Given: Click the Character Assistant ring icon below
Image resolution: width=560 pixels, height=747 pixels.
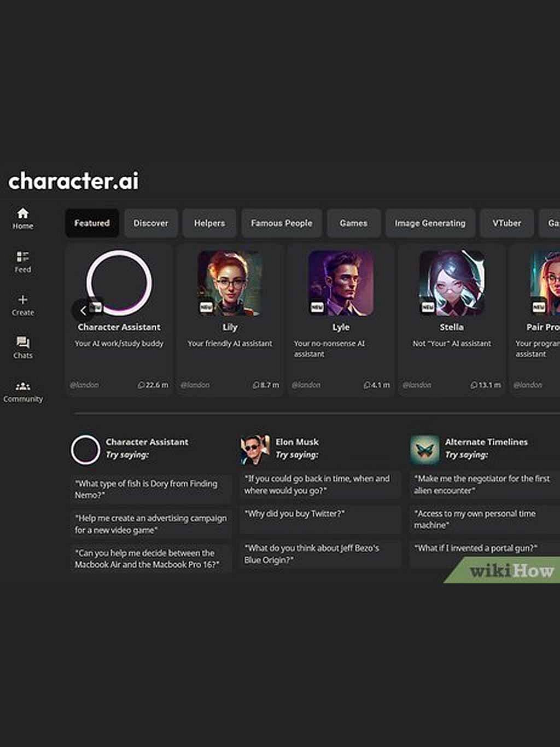Looking at the screenshot, I should [x=85, y=449].
